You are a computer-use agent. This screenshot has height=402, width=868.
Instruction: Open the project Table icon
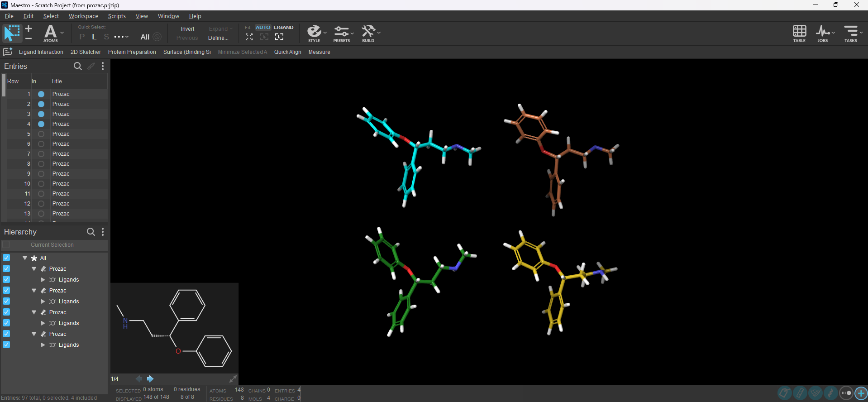[799, 33]
